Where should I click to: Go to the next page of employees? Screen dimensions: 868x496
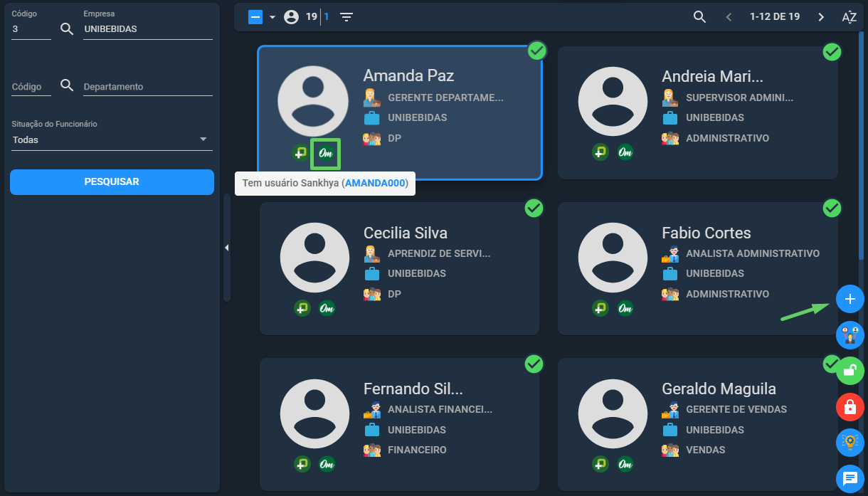(821, 17)
